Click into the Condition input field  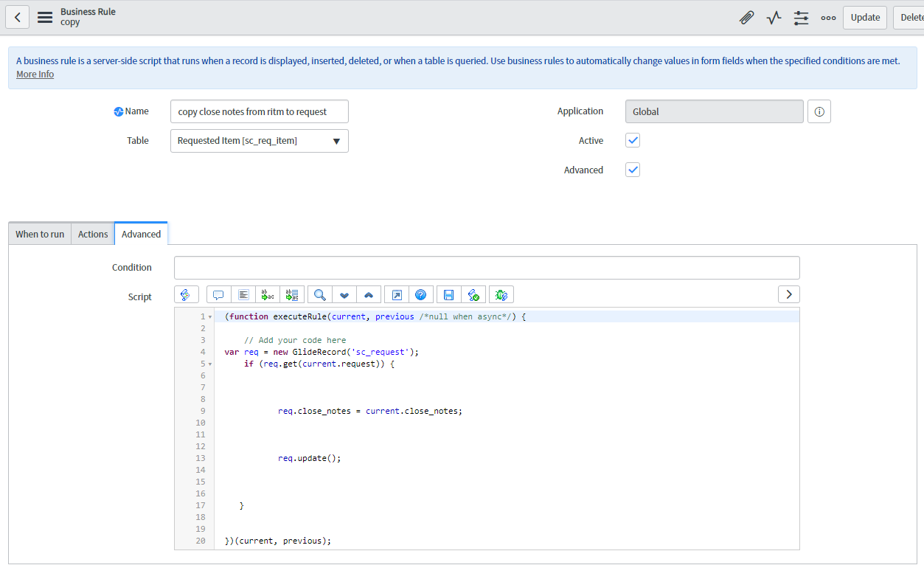(487, 268)
